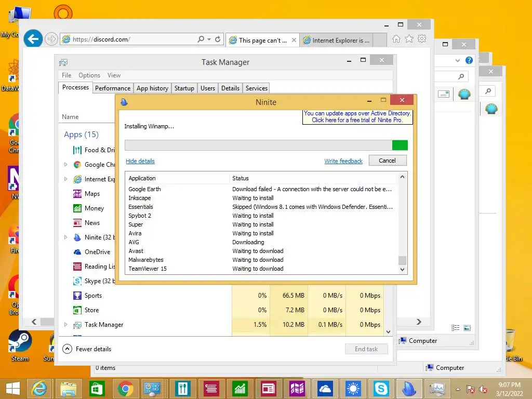Image resolution: width=532 pixels, height=399 pixels.
Task: Switch to the Performance tab
Action: pos(113,88)
